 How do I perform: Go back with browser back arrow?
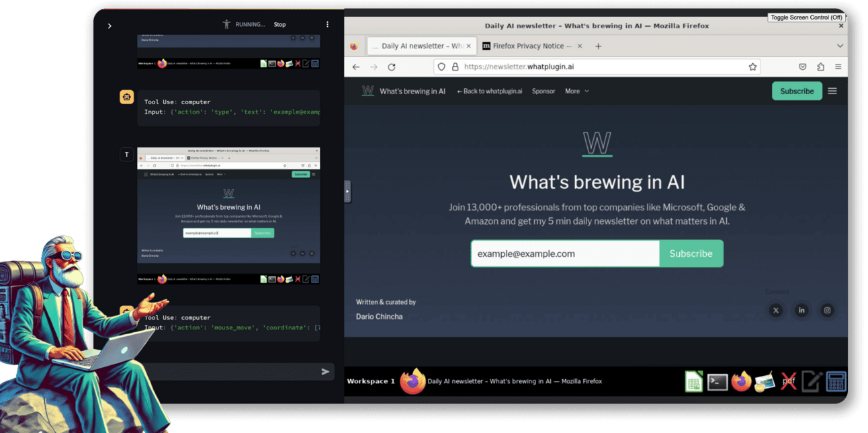point(356,67)
